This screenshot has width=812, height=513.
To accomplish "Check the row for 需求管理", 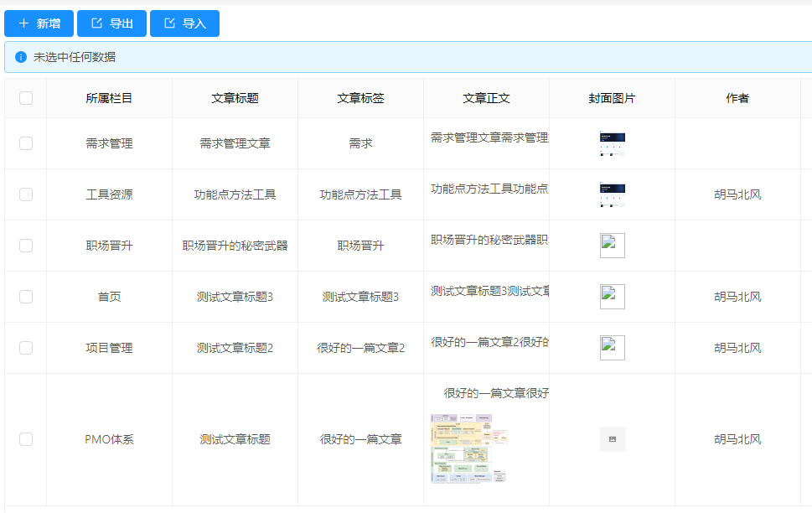I will click(26, 143).
